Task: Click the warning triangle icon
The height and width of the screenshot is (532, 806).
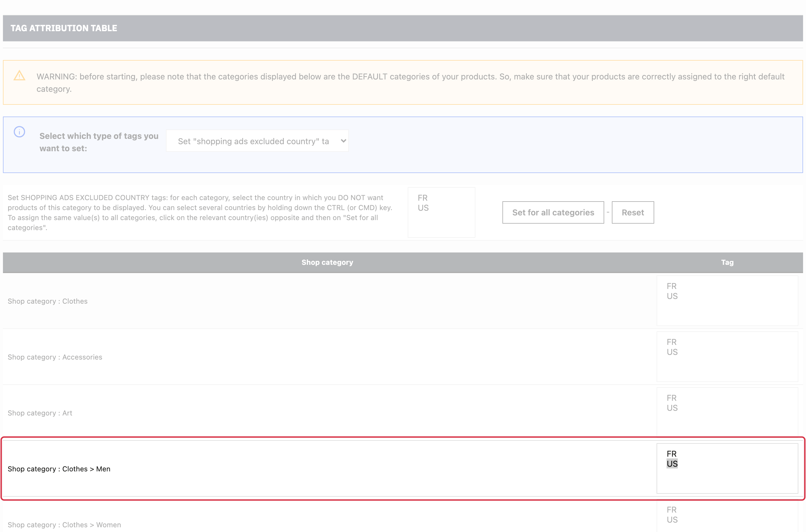Action: [19, 76]
